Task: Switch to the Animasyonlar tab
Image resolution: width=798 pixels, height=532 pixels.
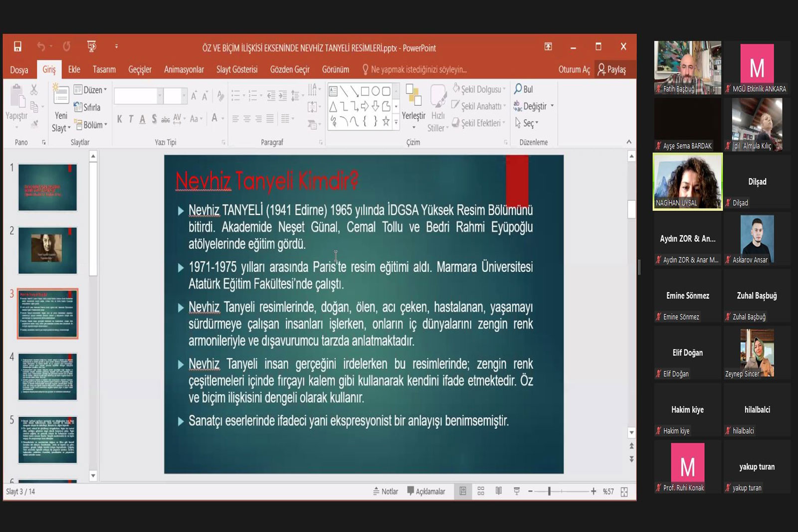Action: tap(184, 70)
